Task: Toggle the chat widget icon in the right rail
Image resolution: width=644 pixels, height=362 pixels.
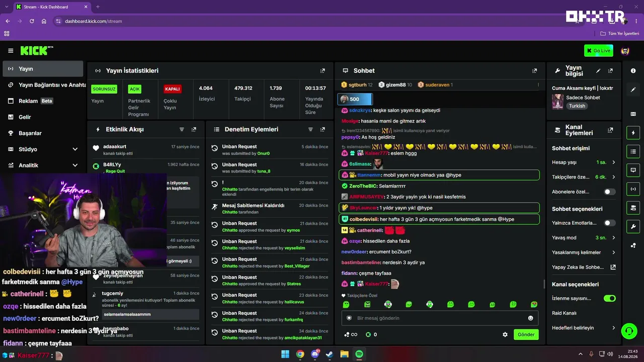Action: pyautogui.click(x=633, y=170)
